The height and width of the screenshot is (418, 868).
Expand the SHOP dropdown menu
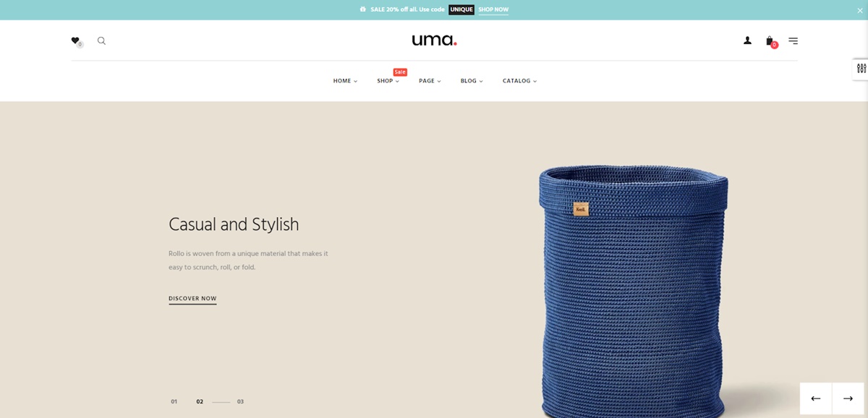pyautogui.click(x=388, y=81)
